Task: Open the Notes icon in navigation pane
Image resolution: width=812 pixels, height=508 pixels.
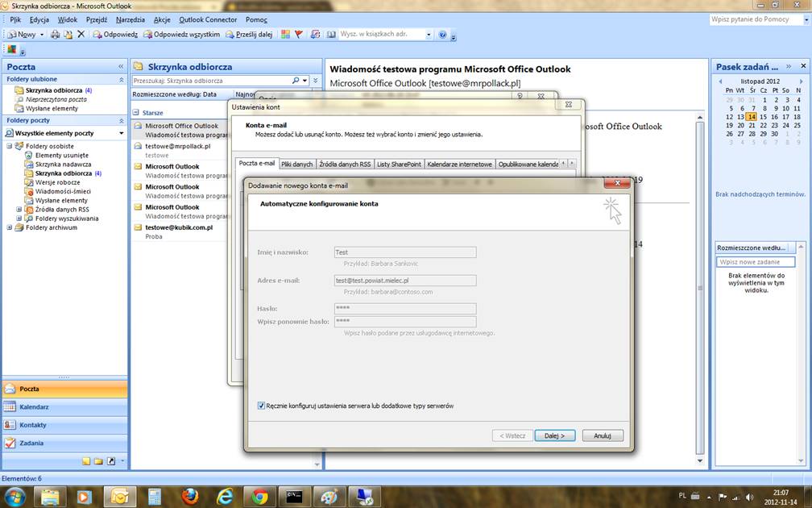Action: pyautogui.click(x=86, y=461)
